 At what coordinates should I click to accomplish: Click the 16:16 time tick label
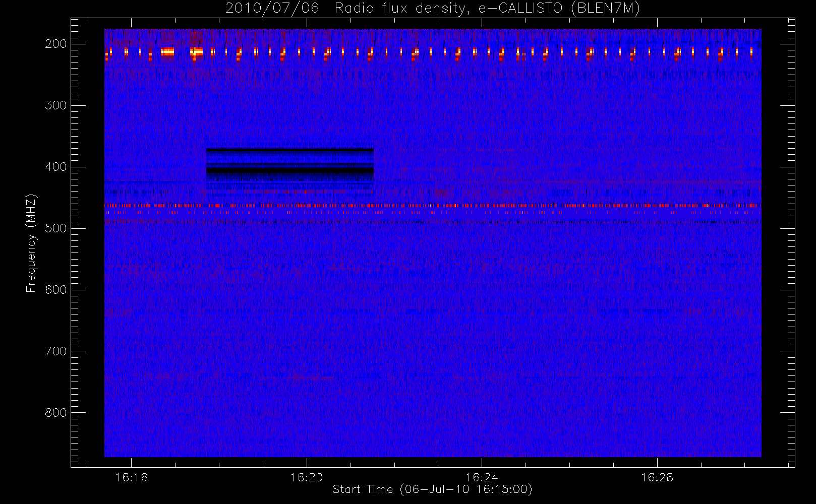[132, 477]
